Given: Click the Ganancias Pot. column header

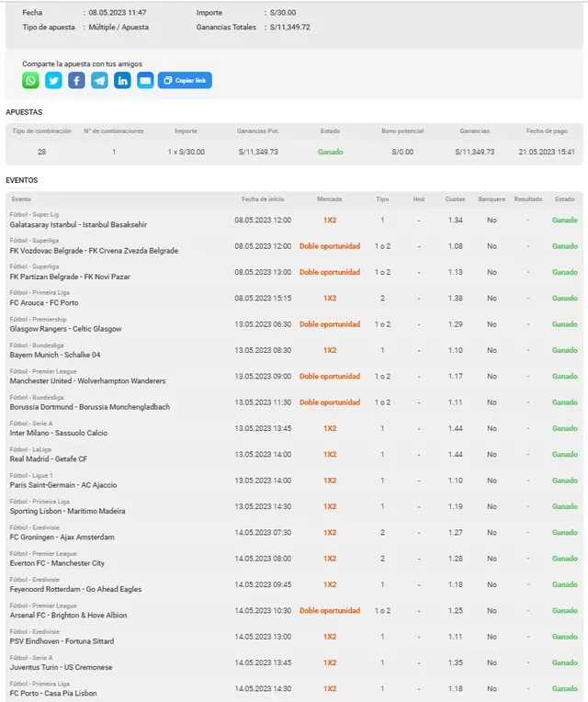Looking at the screenshot, I should tap(257, 131).
